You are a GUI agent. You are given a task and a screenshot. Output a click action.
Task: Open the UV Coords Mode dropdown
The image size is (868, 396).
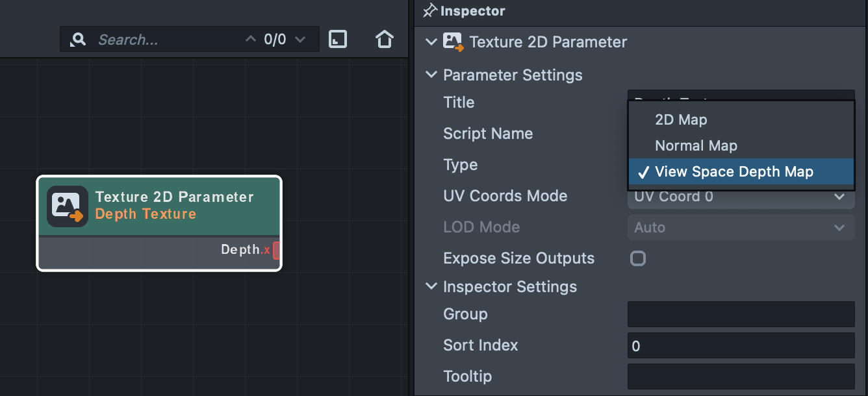coord(741,197)
